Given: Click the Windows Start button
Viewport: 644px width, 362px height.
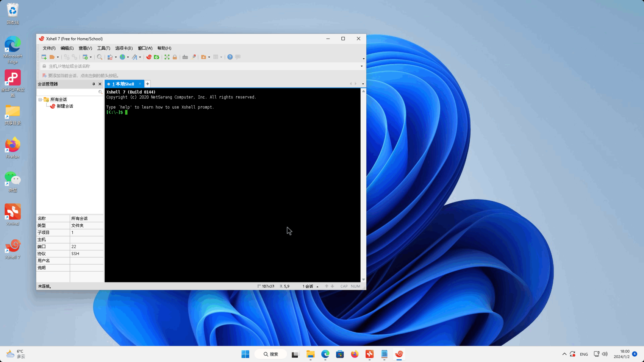Looking at the screenshot, I should (245, 354).
